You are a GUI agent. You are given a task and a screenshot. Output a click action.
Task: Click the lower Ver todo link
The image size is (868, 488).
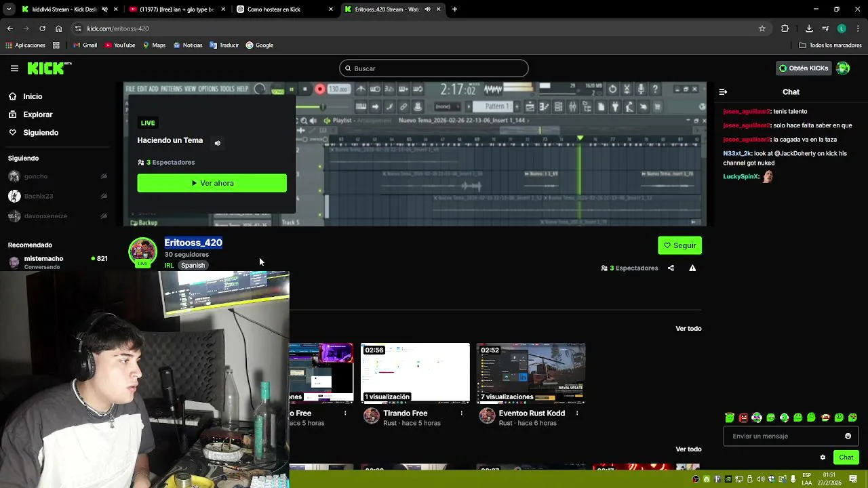(688, 449)
